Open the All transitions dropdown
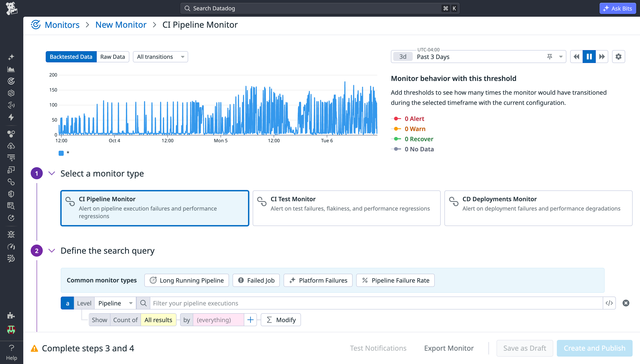640x364 pixels. pyautogui.click(x=160, y=57)
